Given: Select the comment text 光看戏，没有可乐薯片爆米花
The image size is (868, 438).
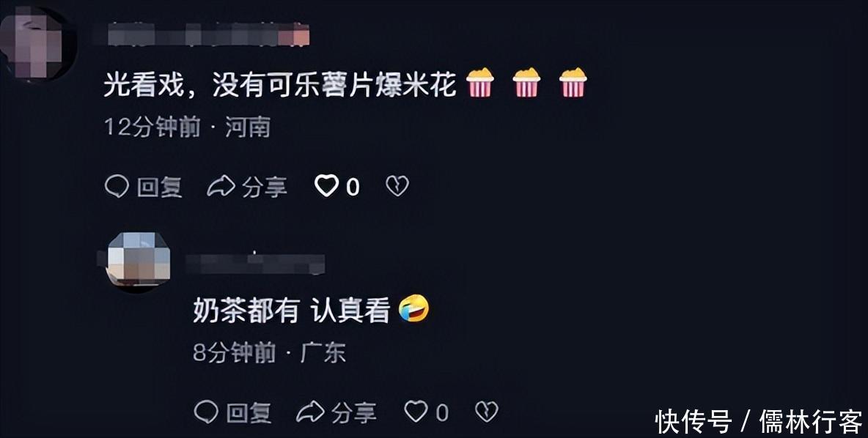Looking at the screenshot, I should (280, 85).
